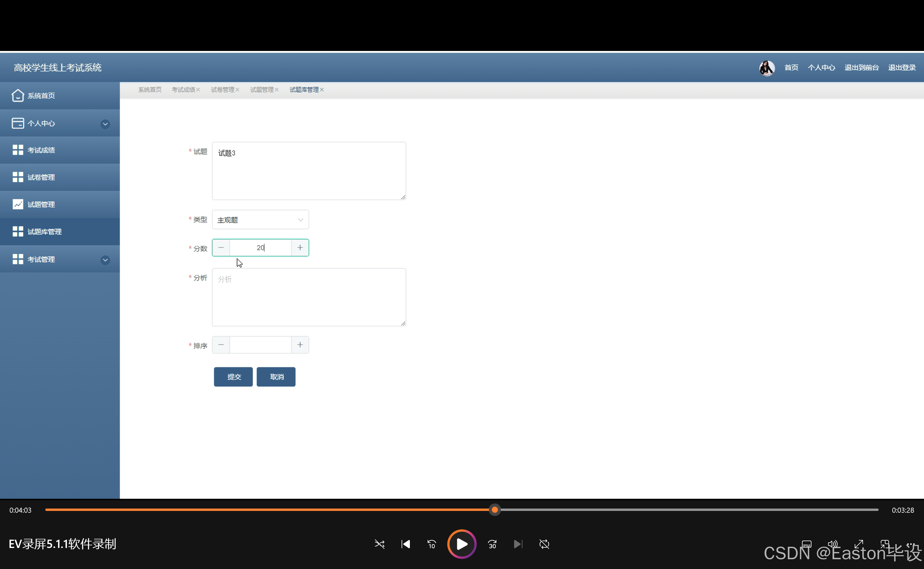Screen dimensions: 924x569
Task: Open 试题管理 in the sidebar
Action: pyautogui.click(x=41, y=204)
